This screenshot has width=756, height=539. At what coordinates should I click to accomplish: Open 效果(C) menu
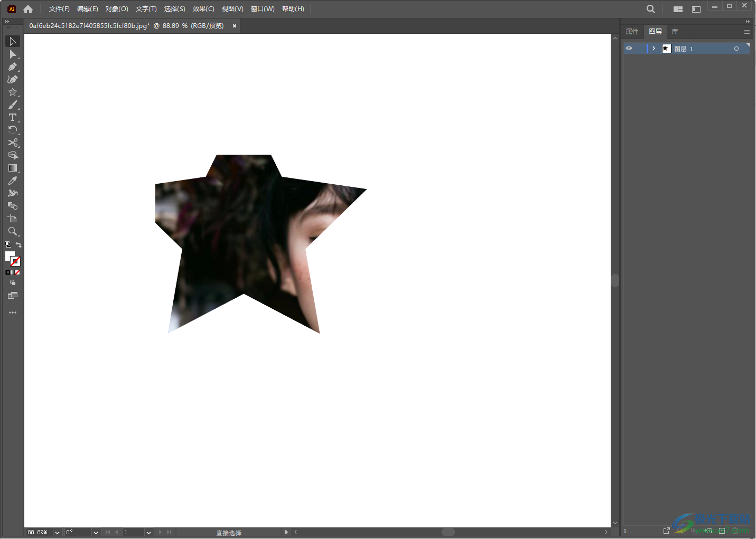tap(203, 9)
